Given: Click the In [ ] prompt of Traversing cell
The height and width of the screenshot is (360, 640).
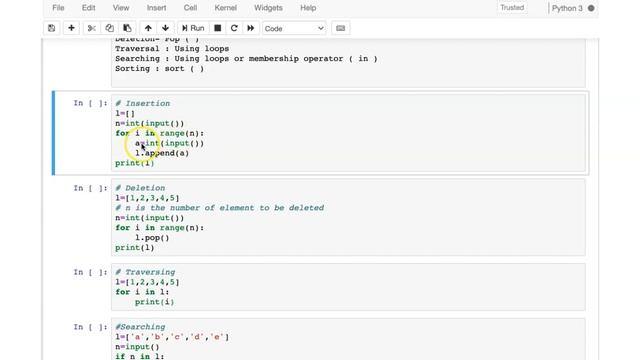Looking at the screenshot, I should tap(90, 272).
